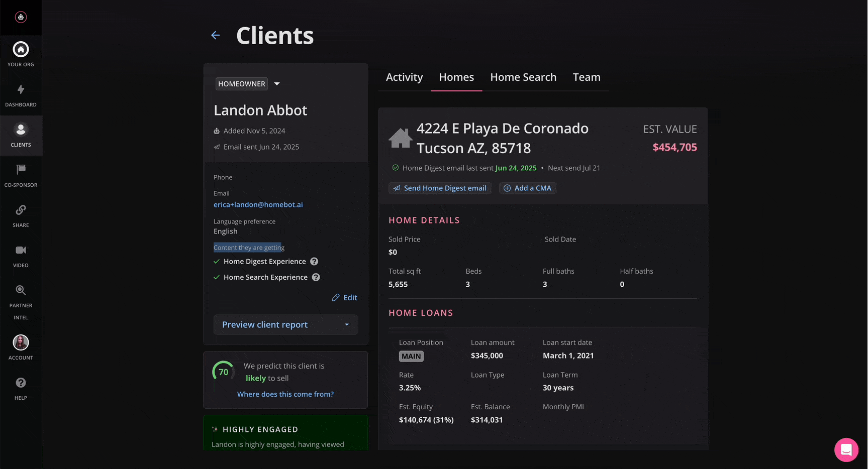Click the 70 likelihood-to-sell gauge
The image size is (868, 469).
(x=223, y=372)
